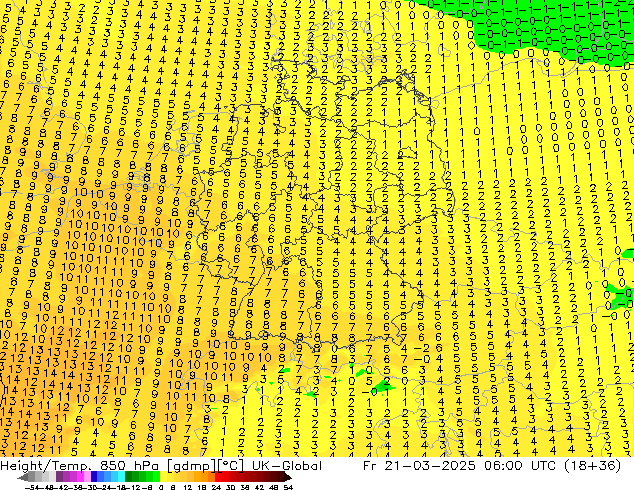634x490 pixels.
Task: Click the "Height/Temp. 850 hPa" map title
Action: tap(79, 465)
